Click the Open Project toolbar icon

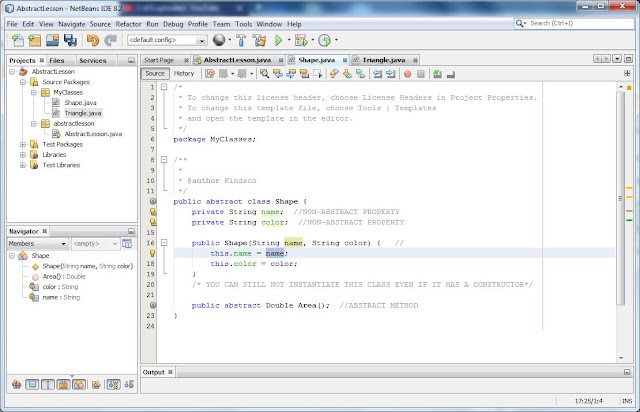(53, 40)
